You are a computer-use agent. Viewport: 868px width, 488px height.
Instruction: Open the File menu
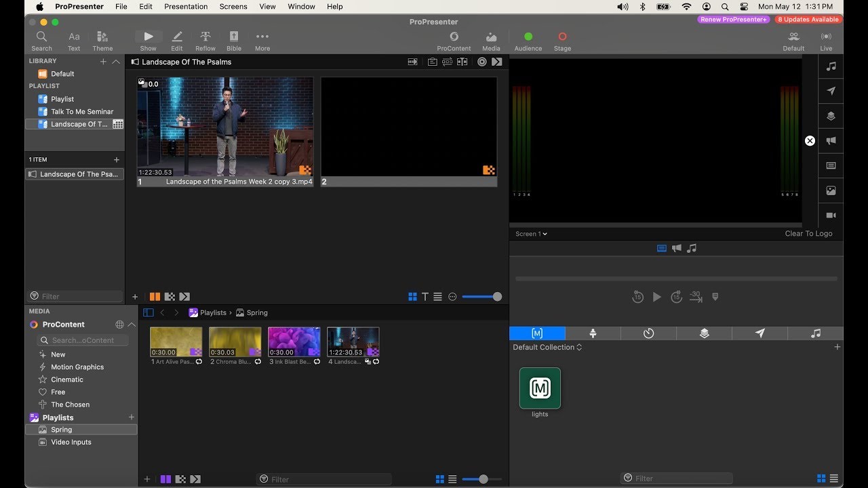(121, 7)
